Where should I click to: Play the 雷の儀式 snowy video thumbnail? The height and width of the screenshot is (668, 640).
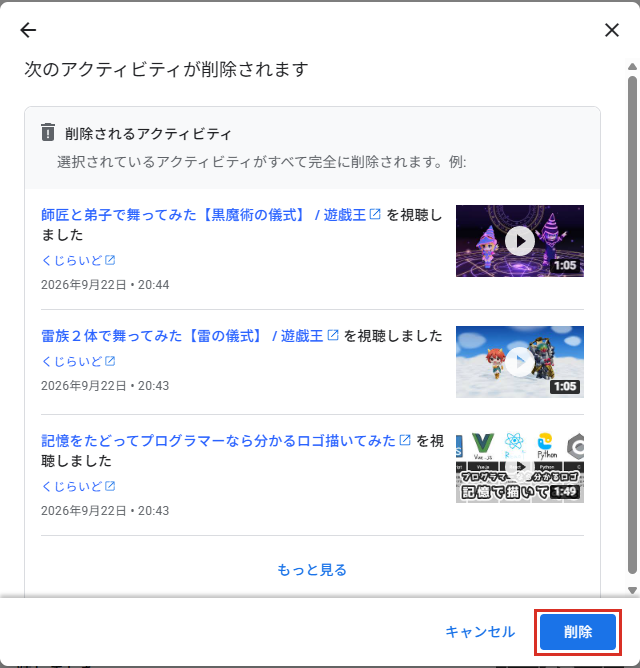(520, 362)
